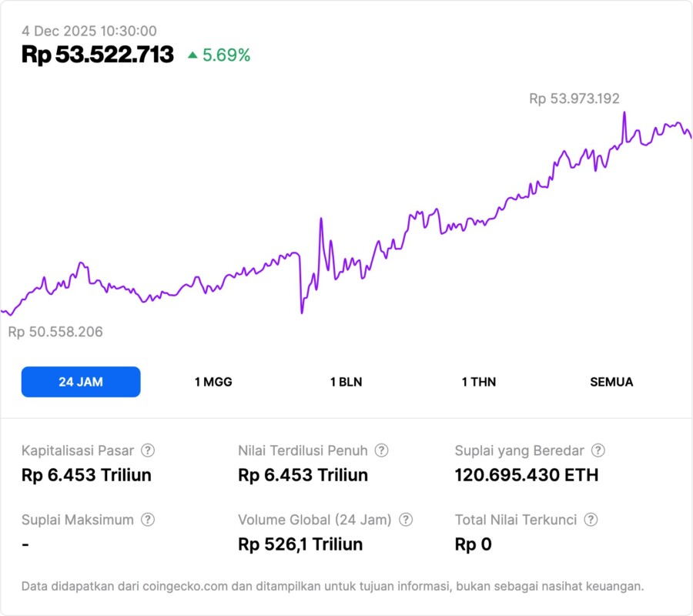This screenshot has height=616, width=693.
Task: Select the 24 JAM time range
Action: click(81, 382)
